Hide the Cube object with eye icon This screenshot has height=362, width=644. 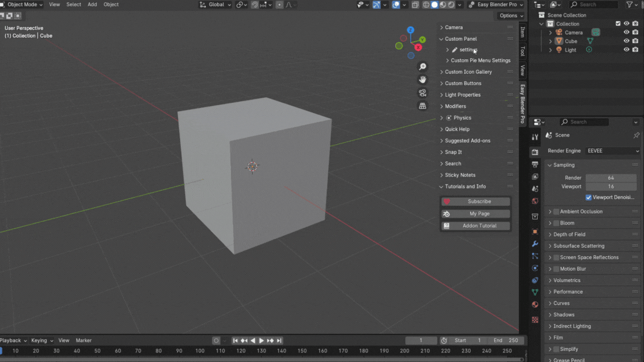tap(626, 41)
